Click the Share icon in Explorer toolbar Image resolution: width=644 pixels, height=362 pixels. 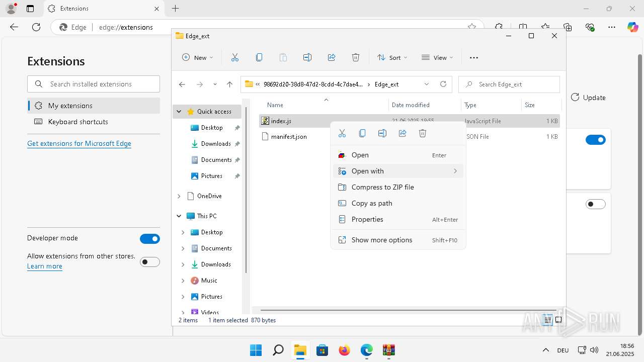[x=332, y=58]
